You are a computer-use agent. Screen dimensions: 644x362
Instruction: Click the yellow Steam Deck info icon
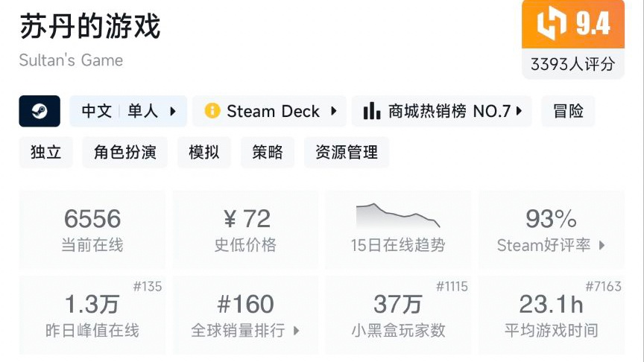click(212, 111)
